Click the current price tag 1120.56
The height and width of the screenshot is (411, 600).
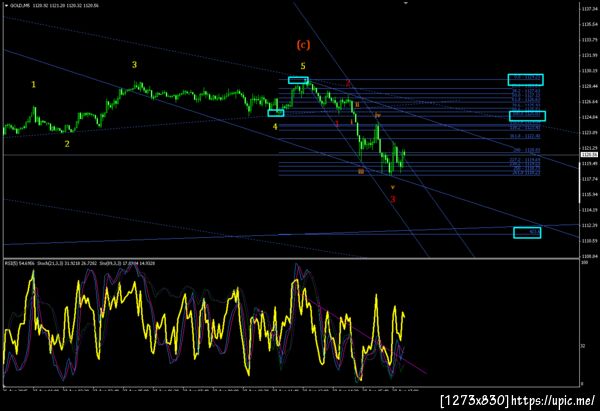click(x=589, y=155)
